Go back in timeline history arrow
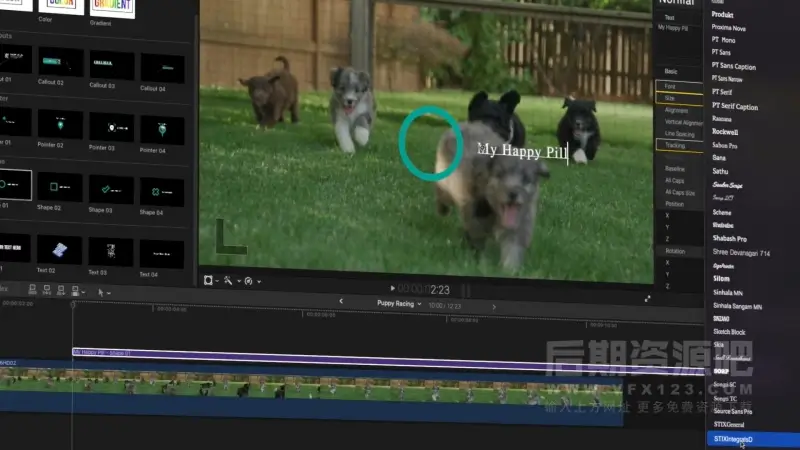Viewport: 800px width, 450px height. [341, 302]
